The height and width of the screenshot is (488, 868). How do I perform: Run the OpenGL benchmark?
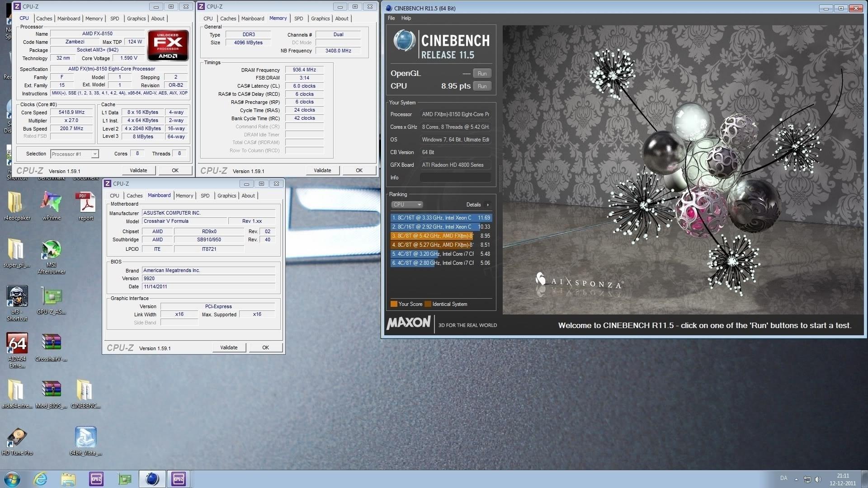[482, 74]
